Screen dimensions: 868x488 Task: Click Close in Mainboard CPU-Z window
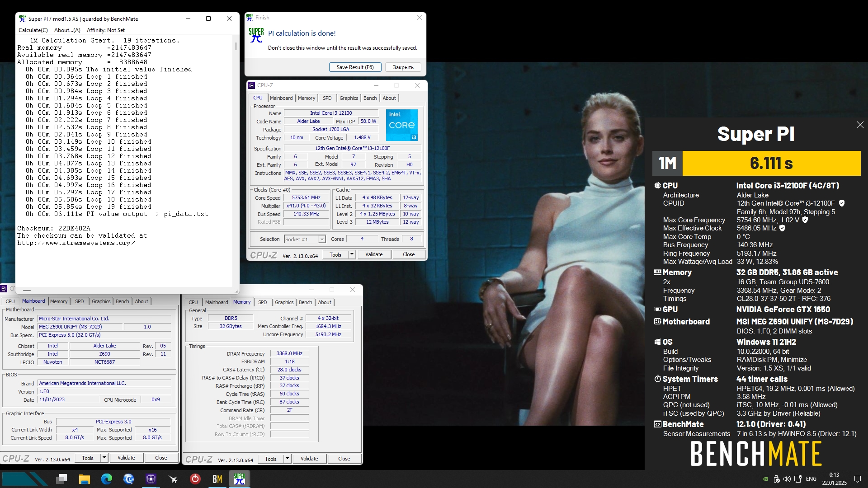point(161,458)
